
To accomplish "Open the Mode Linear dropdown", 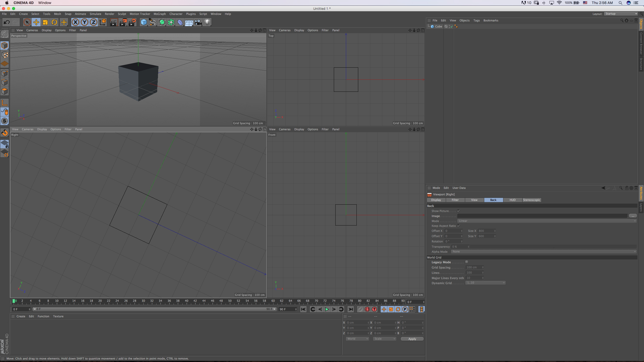I will click(547, 221).
